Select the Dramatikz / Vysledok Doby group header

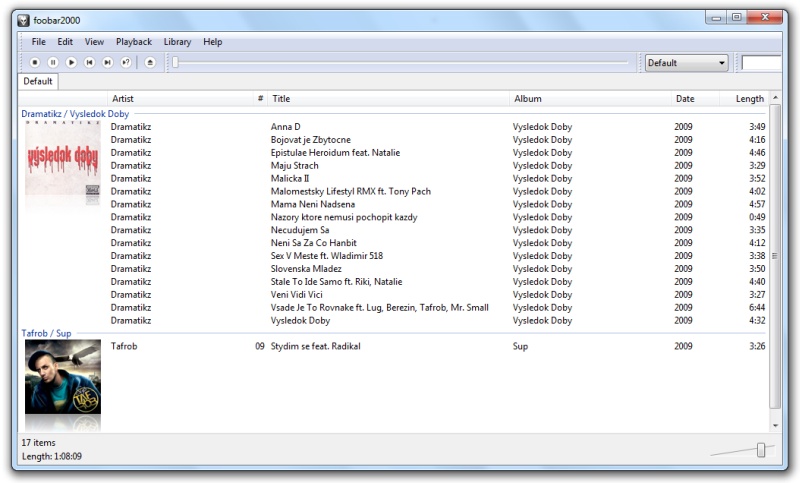click(75, 114)
